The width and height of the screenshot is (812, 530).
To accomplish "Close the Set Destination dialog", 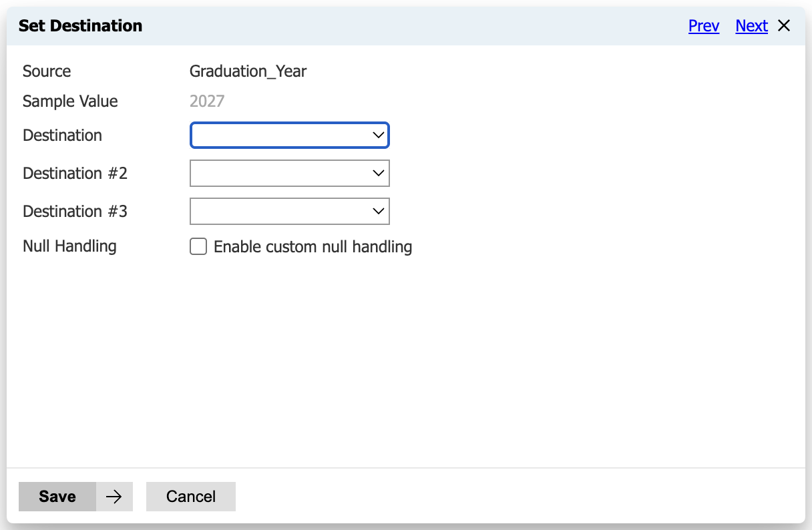I will (784, 26).
